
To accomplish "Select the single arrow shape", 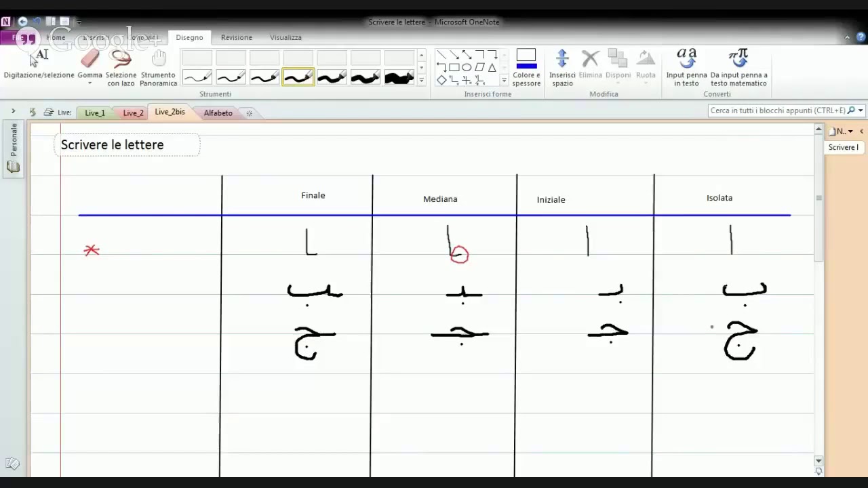I will [454, 55].
